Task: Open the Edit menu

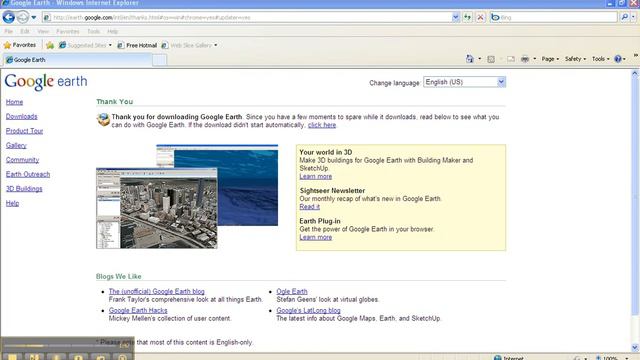Action: point(24,31)
